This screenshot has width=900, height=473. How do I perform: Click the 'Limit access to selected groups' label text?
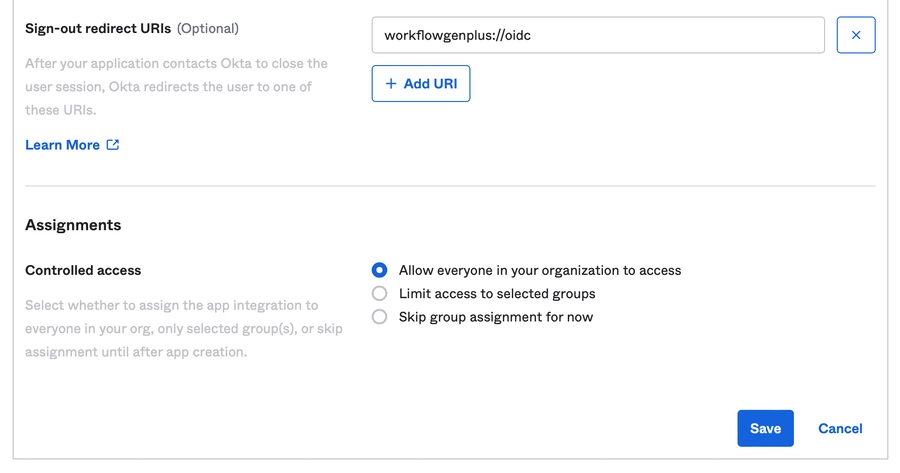pyautogui.click(x=496, y=294)
